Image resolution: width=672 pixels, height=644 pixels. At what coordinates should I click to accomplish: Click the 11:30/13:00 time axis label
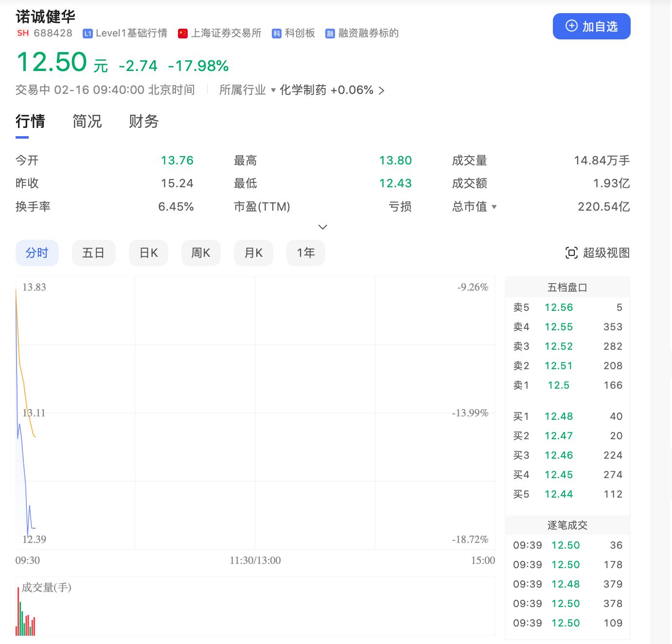pyautogui.click(x=255, y=560)
